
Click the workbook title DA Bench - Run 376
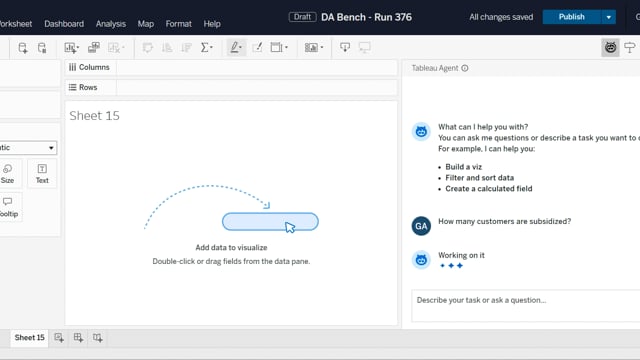[x=366, y=17]
